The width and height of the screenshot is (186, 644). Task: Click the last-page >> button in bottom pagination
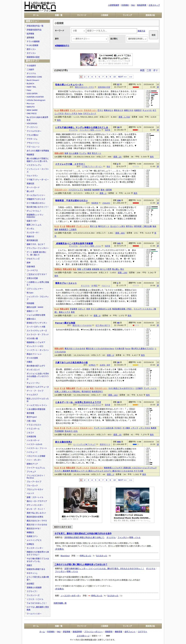point(130,480)
